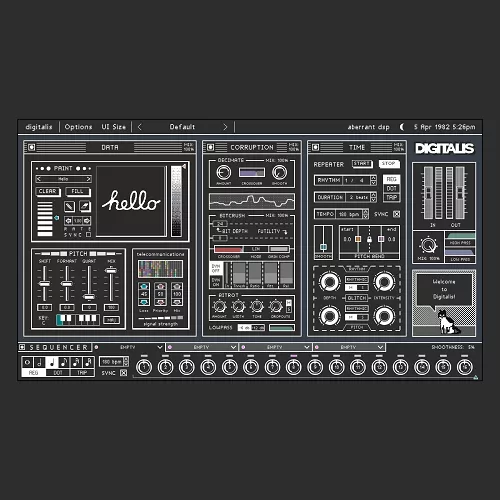Click the GLITCH button
The image size is (500, 500).
(x=357, y=298)
